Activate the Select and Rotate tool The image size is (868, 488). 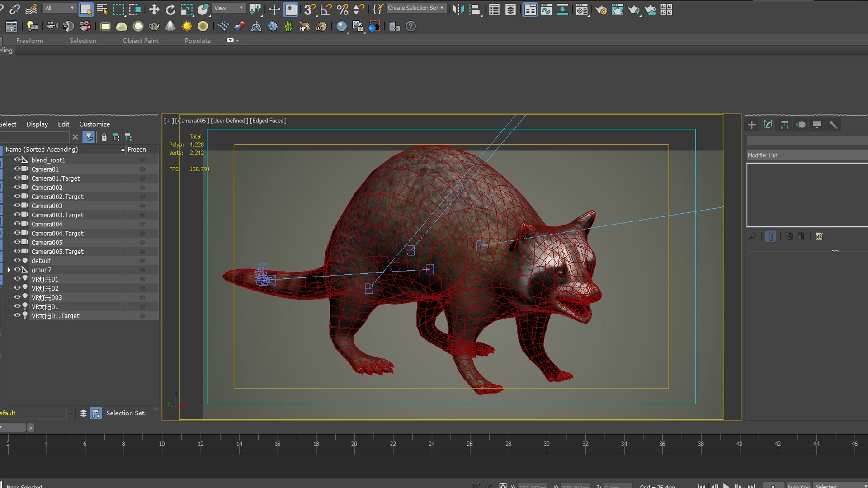click(170, 9)
